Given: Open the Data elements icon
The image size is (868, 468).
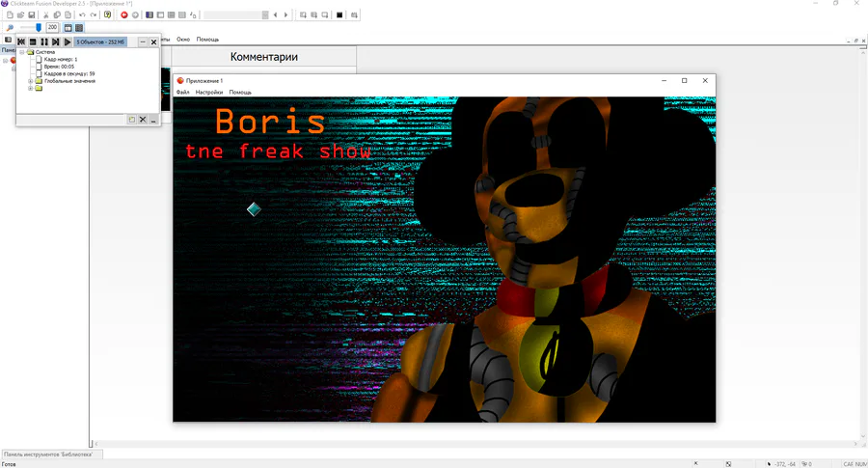Looking at the screenshot, I should tap(193, 14).
